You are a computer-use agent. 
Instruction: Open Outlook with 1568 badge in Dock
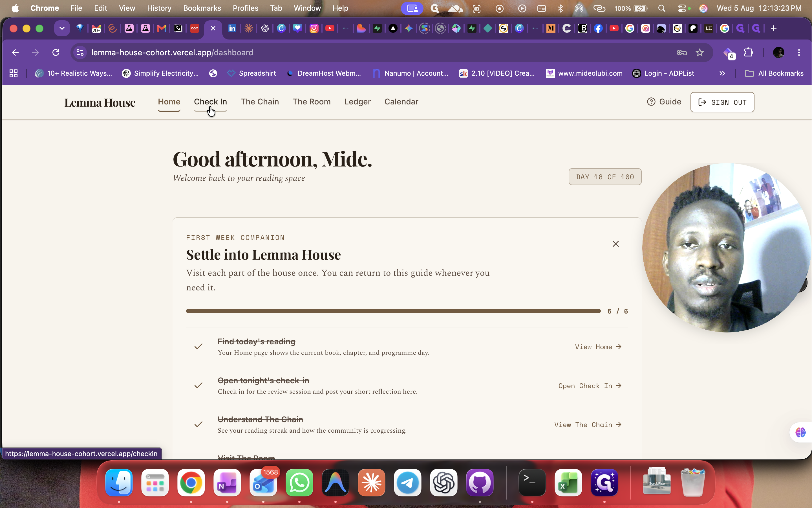pos(263,483)
